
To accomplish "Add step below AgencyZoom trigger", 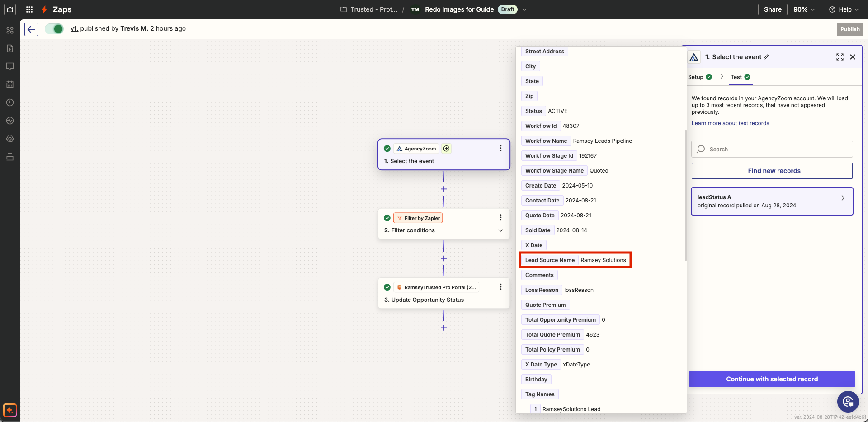I will pos(444,189).
